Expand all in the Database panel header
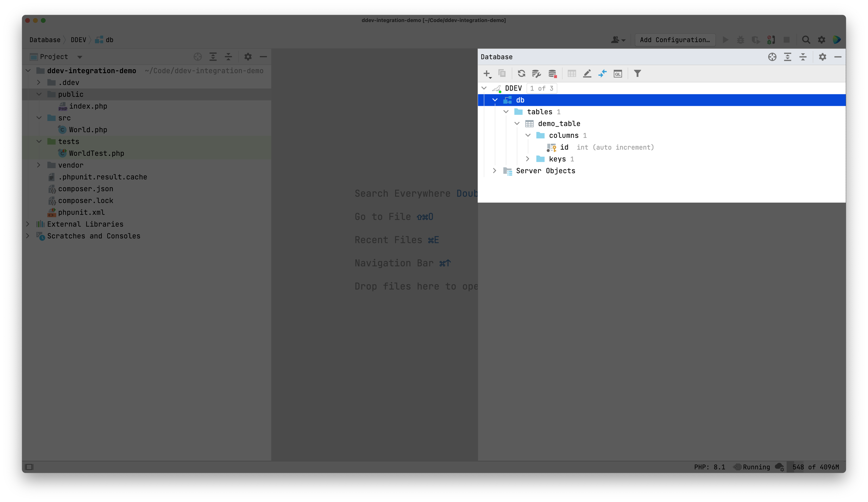 click(788, 57)
